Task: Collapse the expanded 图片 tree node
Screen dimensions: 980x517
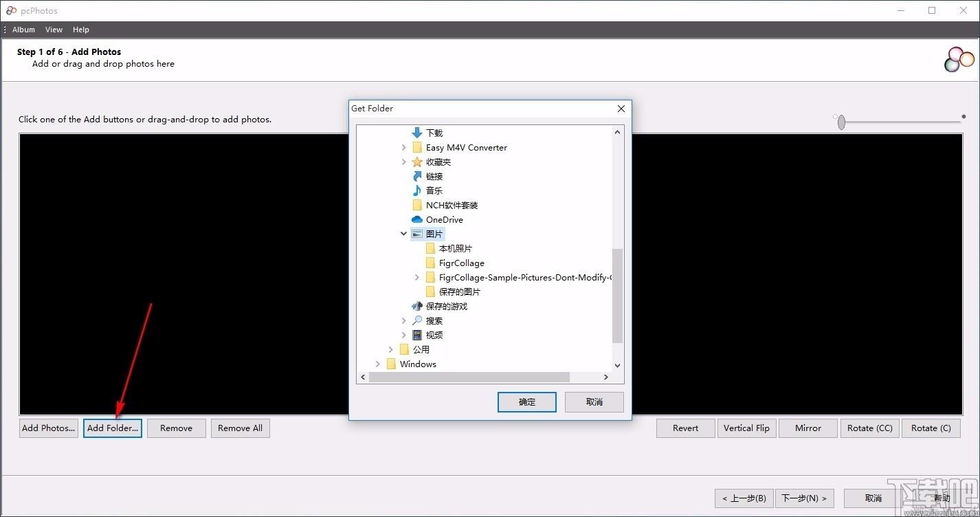Action: tap(403, 234)
